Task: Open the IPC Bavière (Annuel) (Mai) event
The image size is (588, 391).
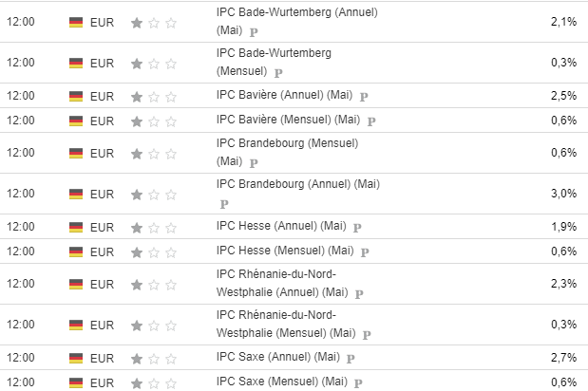Action: pos(286,95)
